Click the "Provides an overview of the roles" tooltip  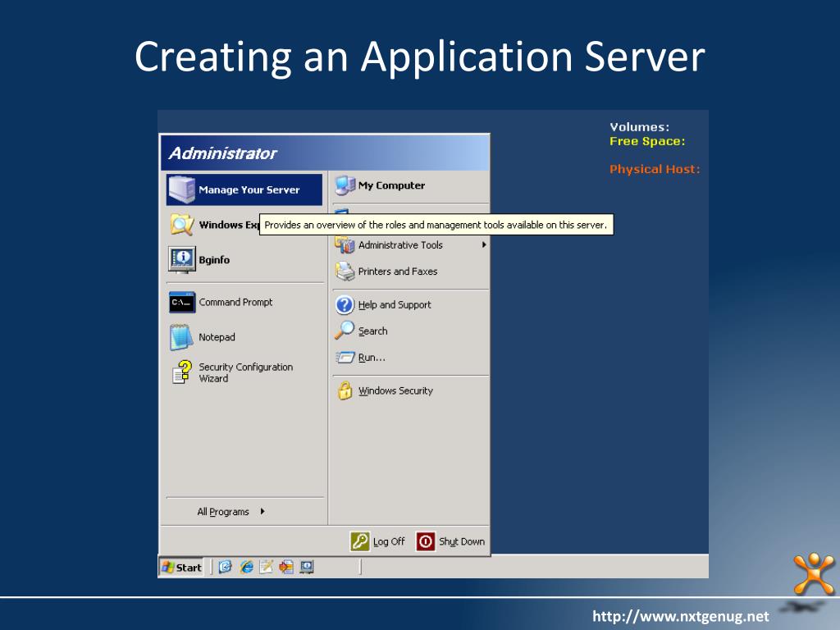click(x=436, y=225)
